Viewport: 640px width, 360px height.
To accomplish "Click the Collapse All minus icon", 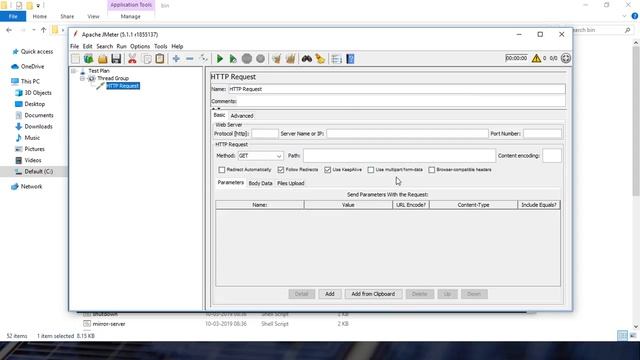I will [190, 59].
